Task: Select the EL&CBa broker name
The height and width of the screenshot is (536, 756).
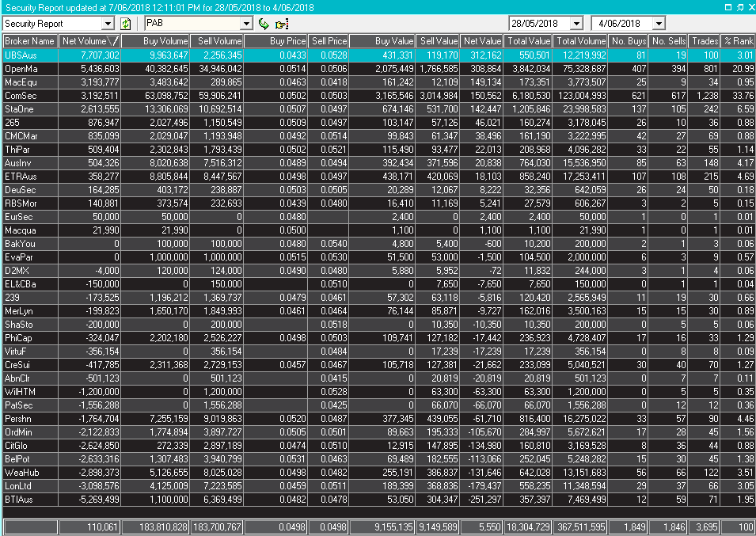Action: click(21, 285)
